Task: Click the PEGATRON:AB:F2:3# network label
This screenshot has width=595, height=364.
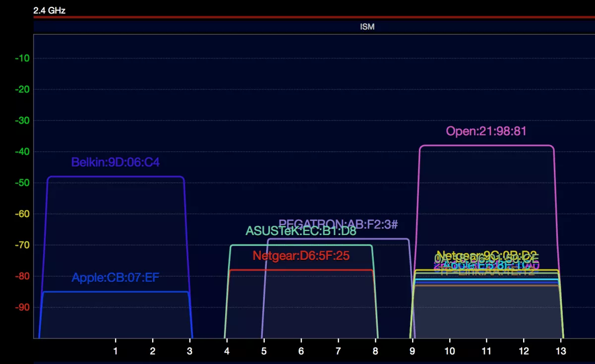Action: coord(338,224)
